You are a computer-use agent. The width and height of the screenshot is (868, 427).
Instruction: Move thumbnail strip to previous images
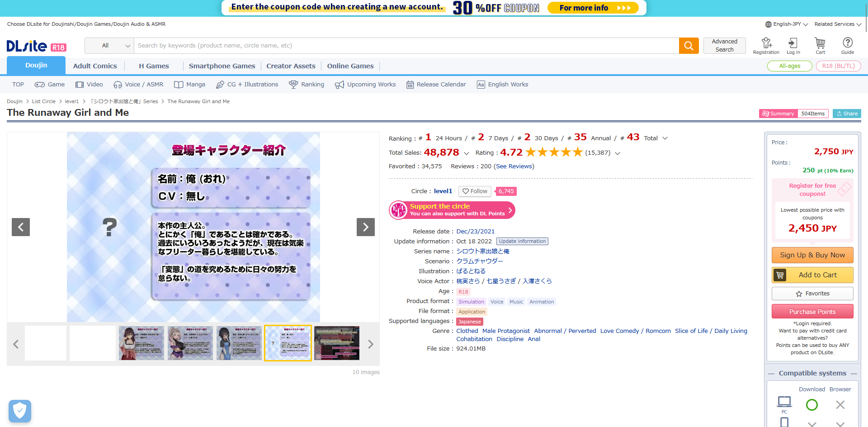click(16, 344)
